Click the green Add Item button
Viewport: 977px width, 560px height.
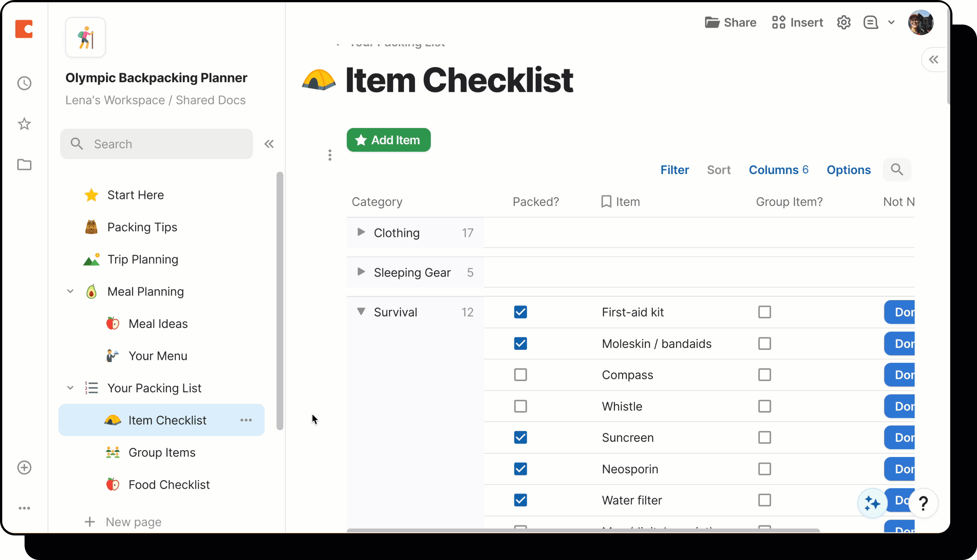point(388,140)
